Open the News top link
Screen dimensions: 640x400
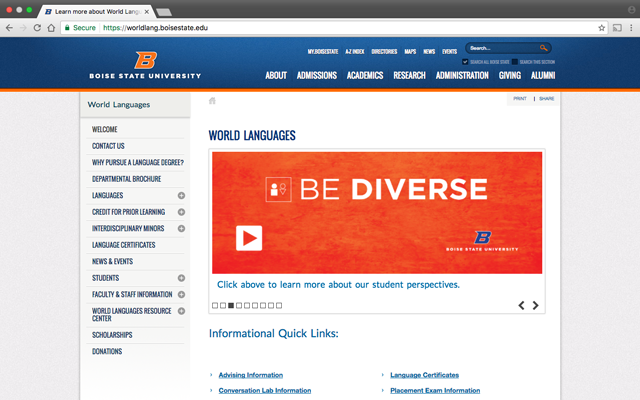click(x=429, y=51)
